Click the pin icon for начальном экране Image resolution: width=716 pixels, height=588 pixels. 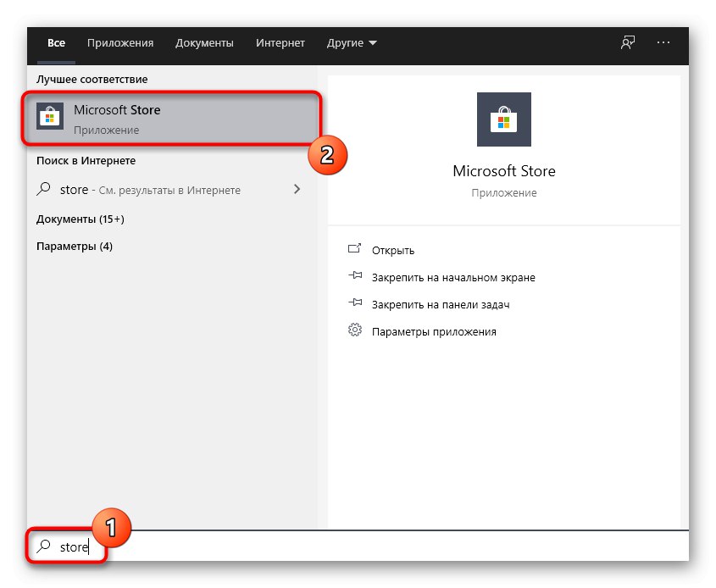coord(355,275)
